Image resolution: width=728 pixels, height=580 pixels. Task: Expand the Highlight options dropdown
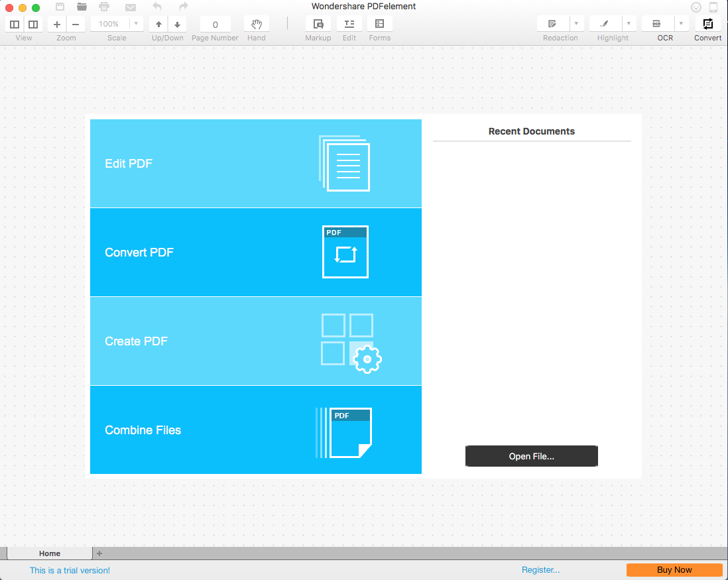click(628, 24)
